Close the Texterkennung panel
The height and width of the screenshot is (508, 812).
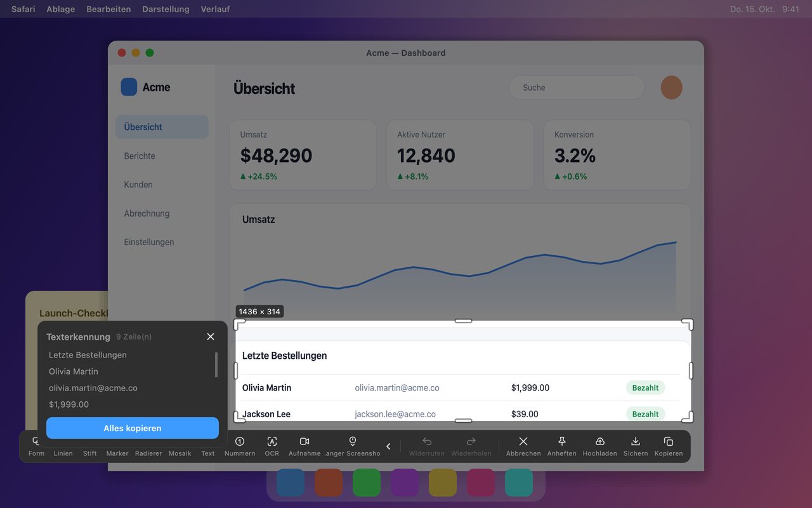coord(211,337)
